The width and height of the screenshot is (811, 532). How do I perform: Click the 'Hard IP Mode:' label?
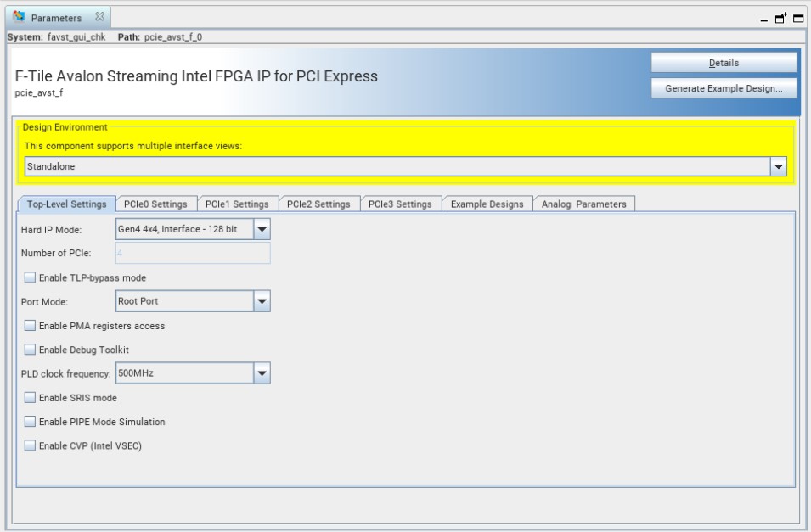pyautogui.click(x=51, y=230)
